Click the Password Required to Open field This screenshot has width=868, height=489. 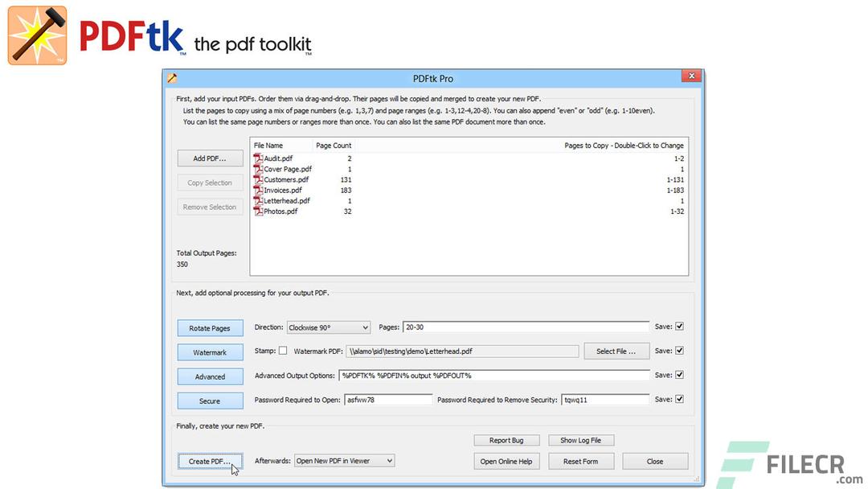pos(389,399)
